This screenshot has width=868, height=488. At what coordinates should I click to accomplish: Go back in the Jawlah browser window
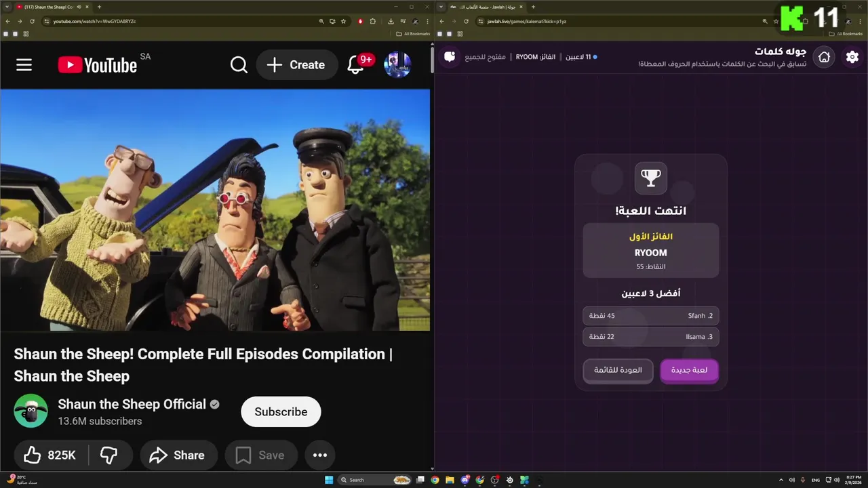point(441,21)
